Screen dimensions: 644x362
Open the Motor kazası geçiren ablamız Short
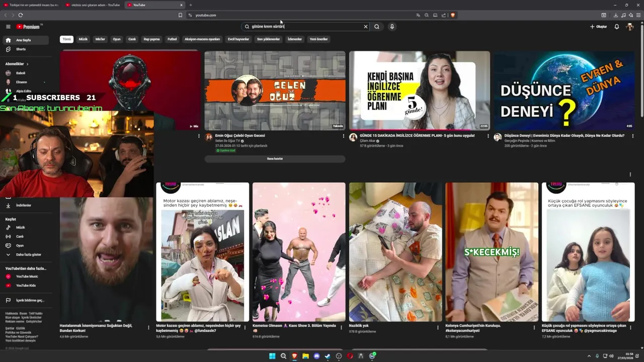tap(202, 252)
